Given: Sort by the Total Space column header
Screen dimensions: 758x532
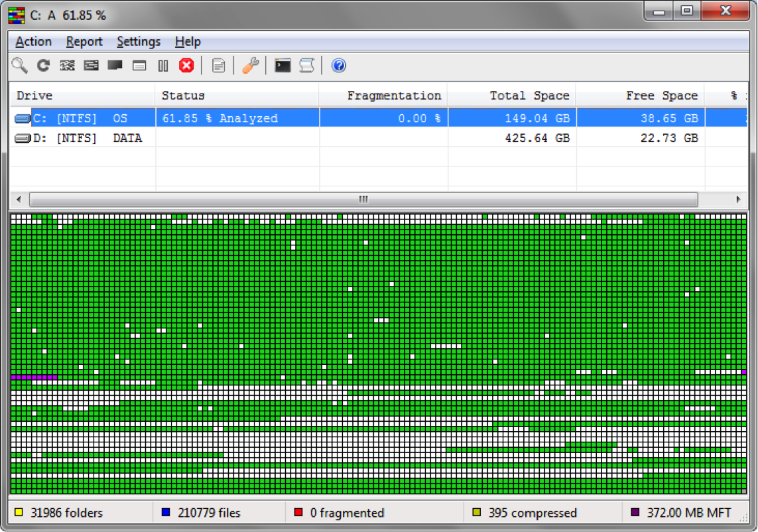Looking at the screenshot, I should [x=512, y=96].
